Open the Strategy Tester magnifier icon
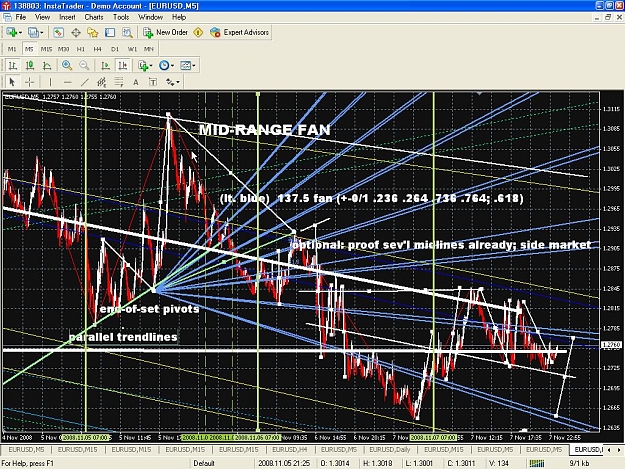The width and height of the screenshot is (625, 469). tap(127, 32)
